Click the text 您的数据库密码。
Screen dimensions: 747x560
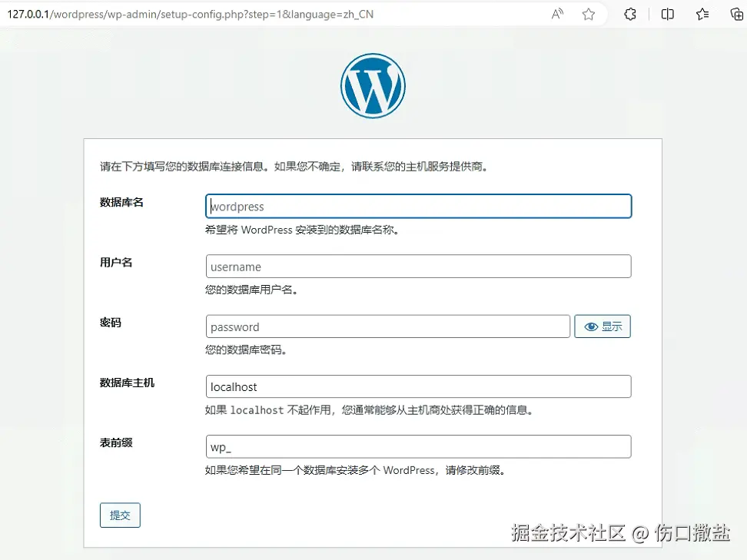click(246, 350)
